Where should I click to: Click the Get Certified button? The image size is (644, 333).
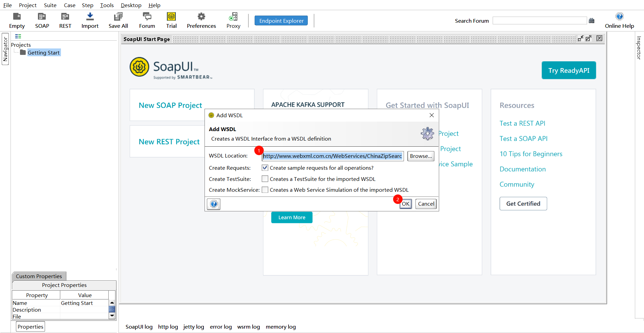tap(523, 204)
